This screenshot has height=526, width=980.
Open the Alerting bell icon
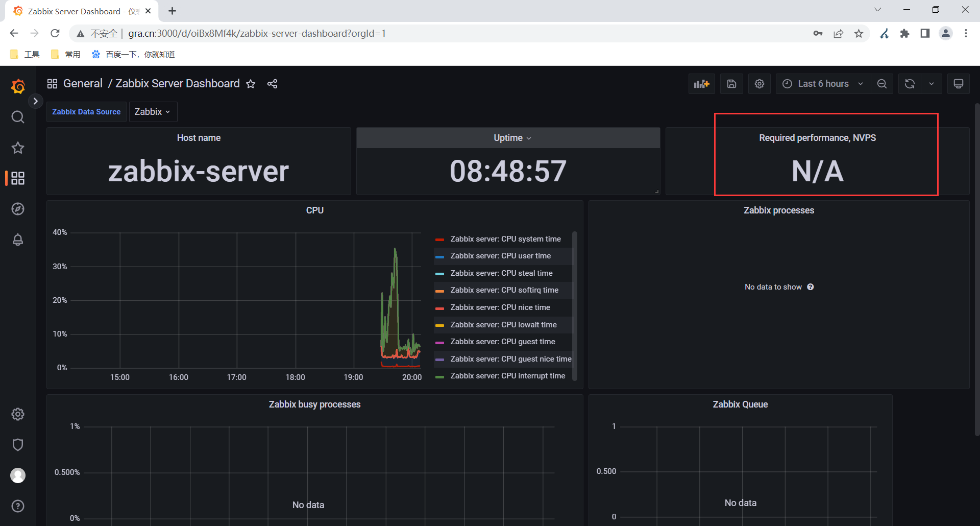[x=18, y=240]
